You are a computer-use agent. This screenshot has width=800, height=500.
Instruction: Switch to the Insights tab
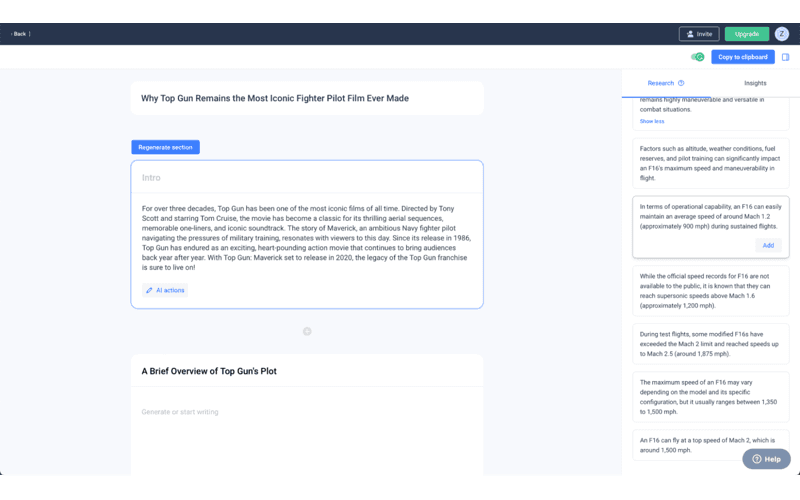coord(755,83)
